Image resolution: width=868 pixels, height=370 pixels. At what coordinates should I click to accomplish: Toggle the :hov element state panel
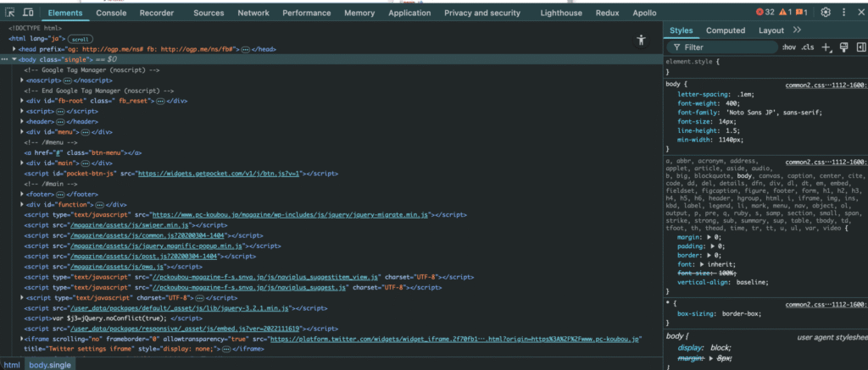tap(788, 47)
